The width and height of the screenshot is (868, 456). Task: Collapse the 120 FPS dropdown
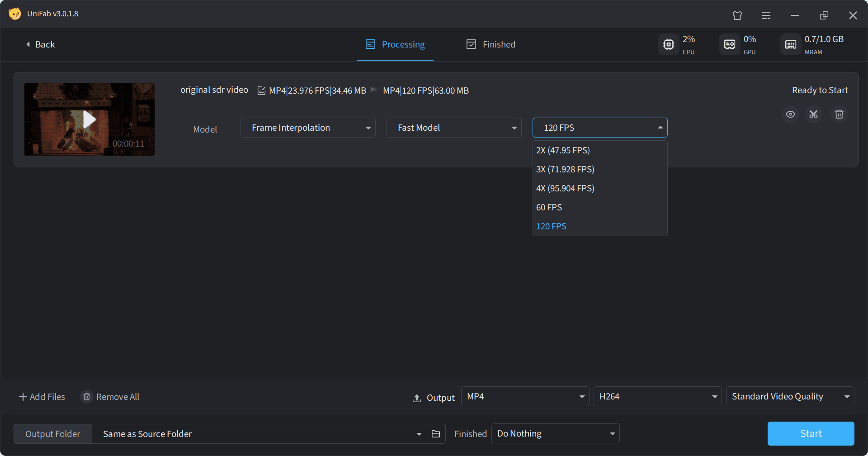(600, 128)
